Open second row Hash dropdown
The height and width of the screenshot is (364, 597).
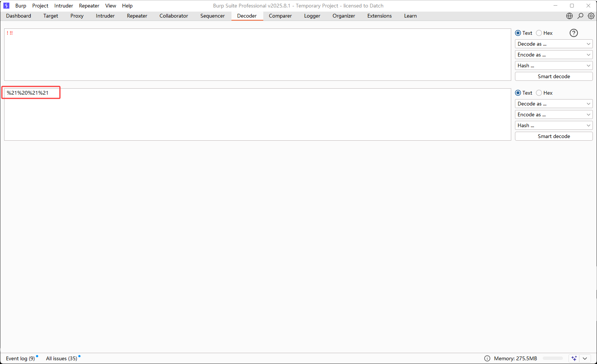coord(554,125)
